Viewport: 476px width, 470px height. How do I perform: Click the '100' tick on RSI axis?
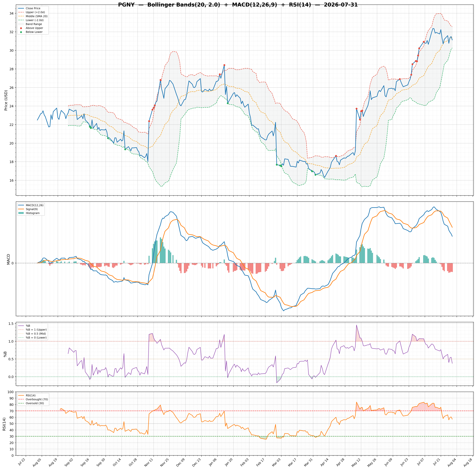pyautogui.click(x=10, y=392)
